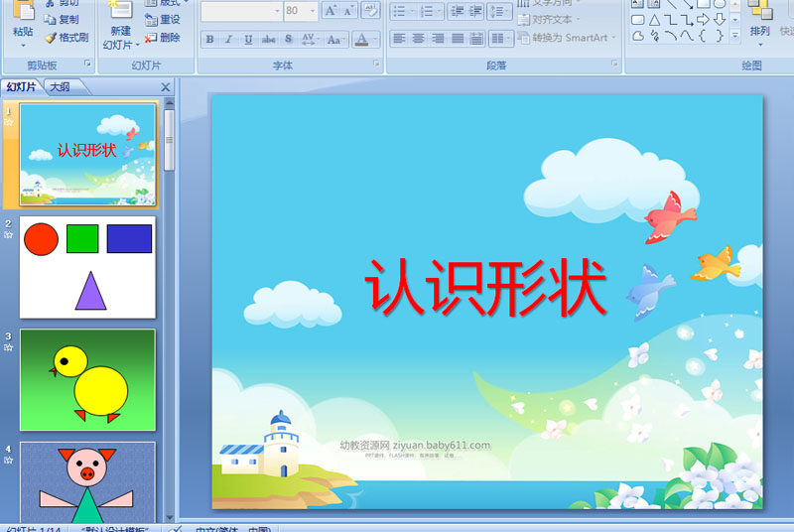
Task: Select slide 3 thumbnail with yellow chick
Action: pyautogui.click(x=87, y=379)
